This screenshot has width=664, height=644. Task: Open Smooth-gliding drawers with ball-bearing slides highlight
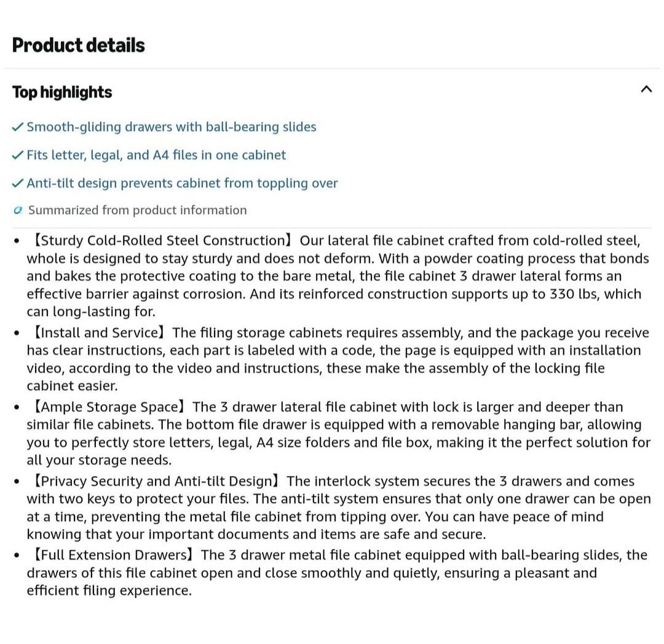pyautogui.click(x=172, y=127)
